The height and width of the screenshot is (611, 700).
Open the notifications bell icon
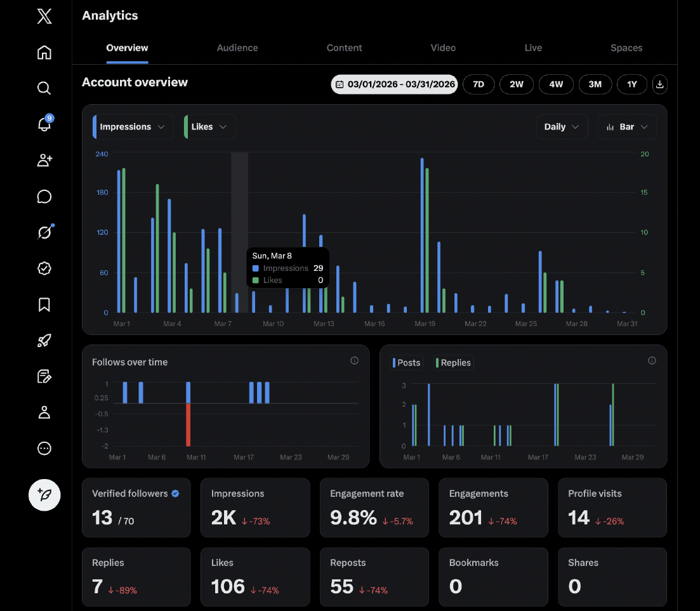click(x=44, y=124)
